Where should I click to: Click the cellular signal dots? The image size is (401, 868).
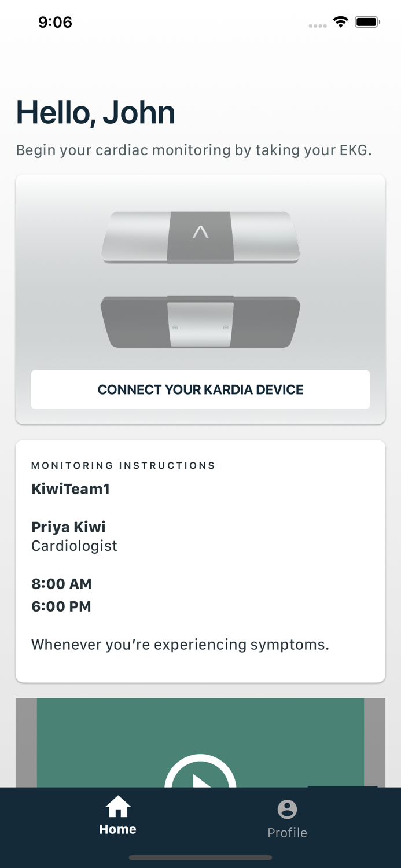317,25
